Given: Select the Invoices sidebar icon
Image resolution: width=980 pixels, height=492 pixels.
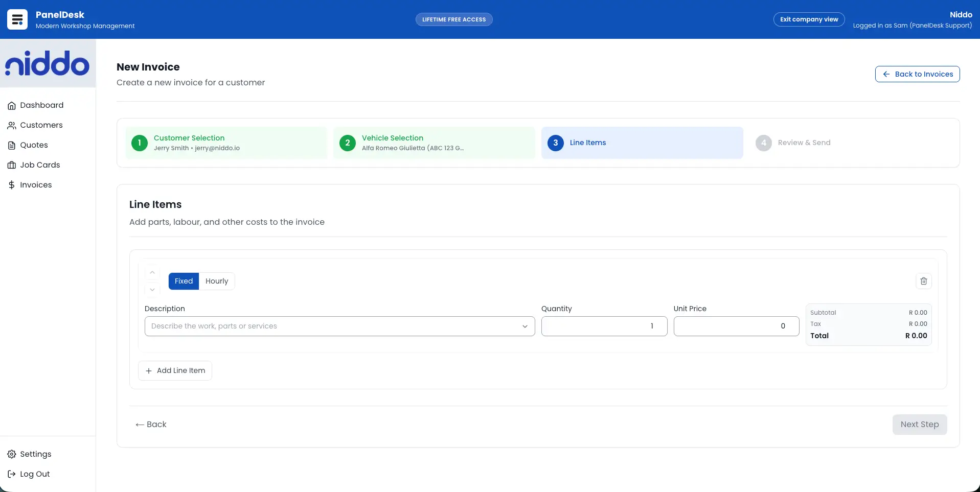Looking at the screenshot, I should point(12,185).
